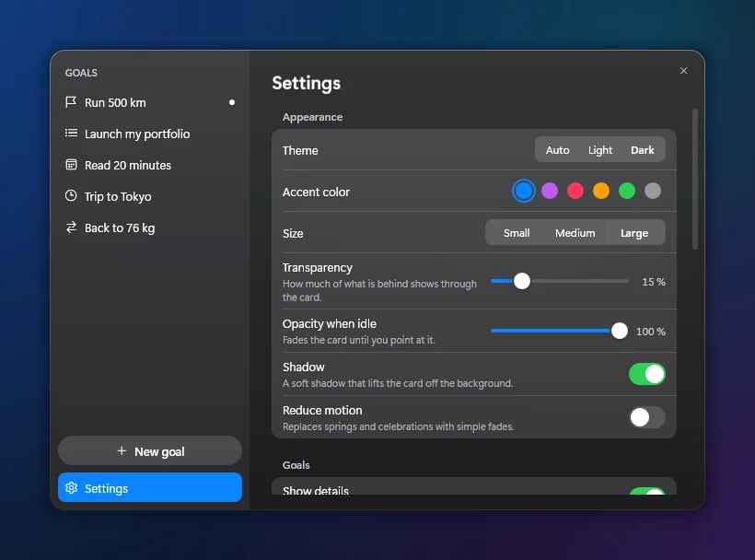Click the flag icon beside Run 500 km

(x=71, y=102)
